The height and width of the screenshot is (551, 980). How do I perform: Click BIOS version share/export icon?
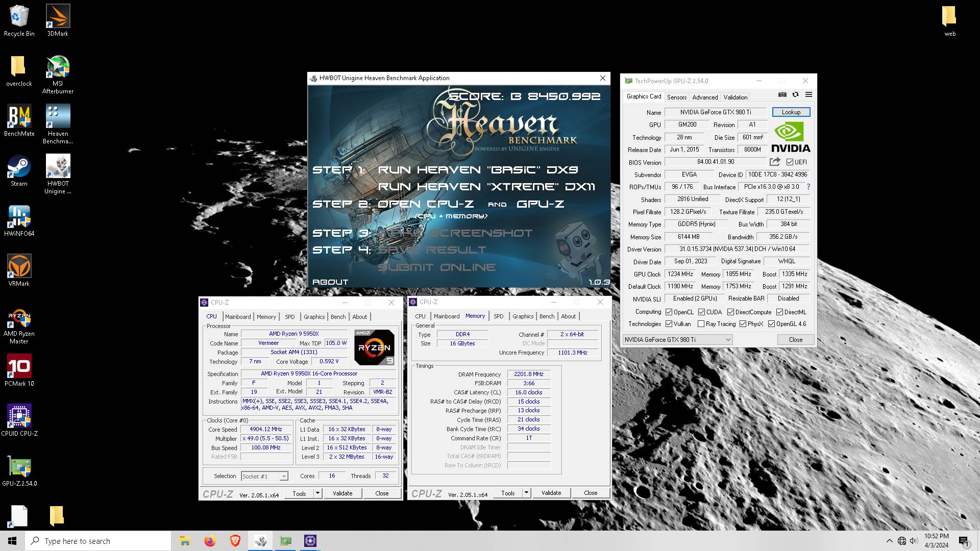pos(775,162)
